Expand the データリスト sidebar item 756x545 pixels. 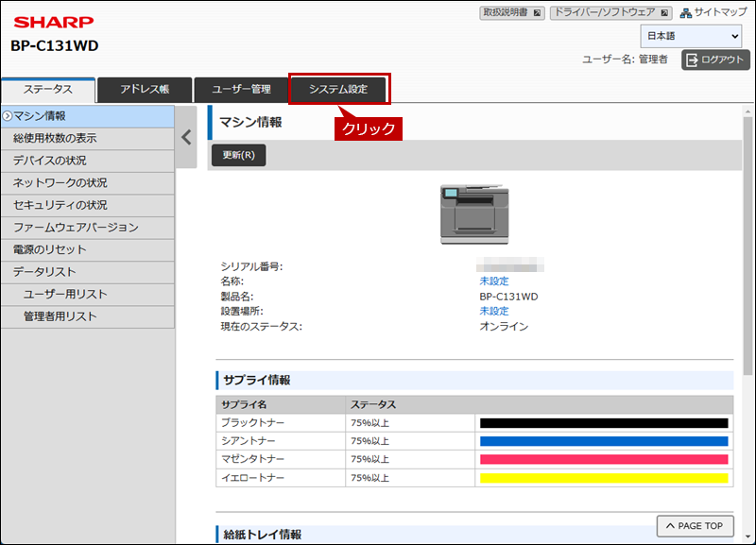coord(44,272)
